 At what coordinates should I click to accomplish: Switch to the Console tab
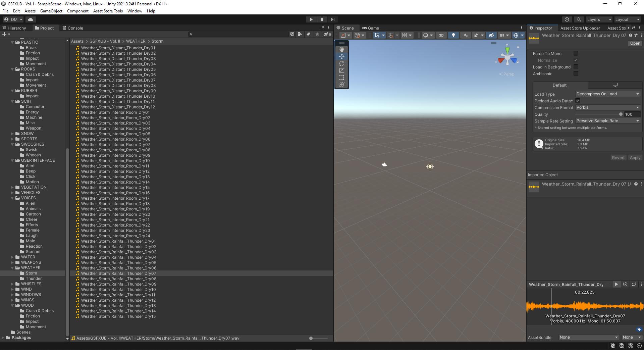[72, 28]
